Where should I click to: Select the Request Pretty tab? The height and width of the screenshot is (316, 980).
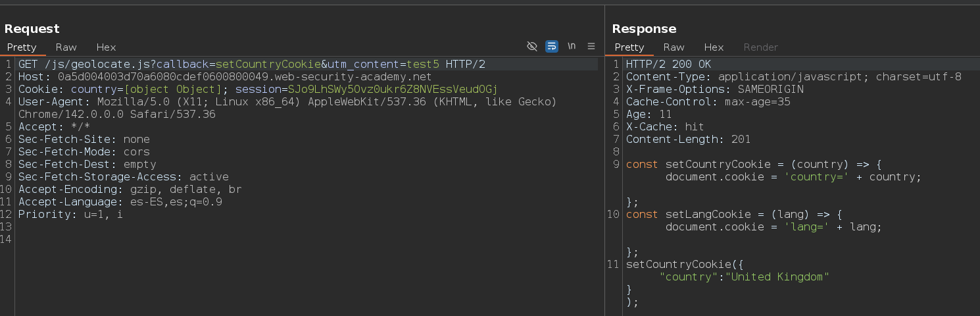click(22, 47)
